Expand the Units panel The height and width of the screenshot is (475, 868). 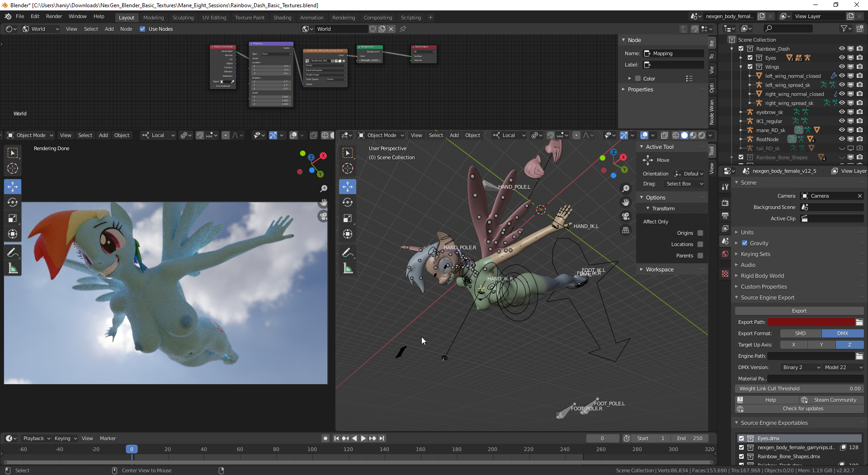[x=747, y=233]
